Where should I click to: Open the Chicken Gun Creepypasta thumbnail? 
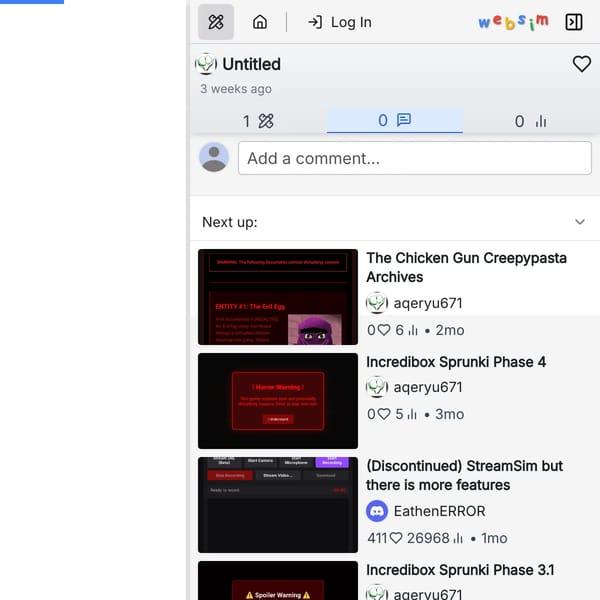[x=278, y=297]
